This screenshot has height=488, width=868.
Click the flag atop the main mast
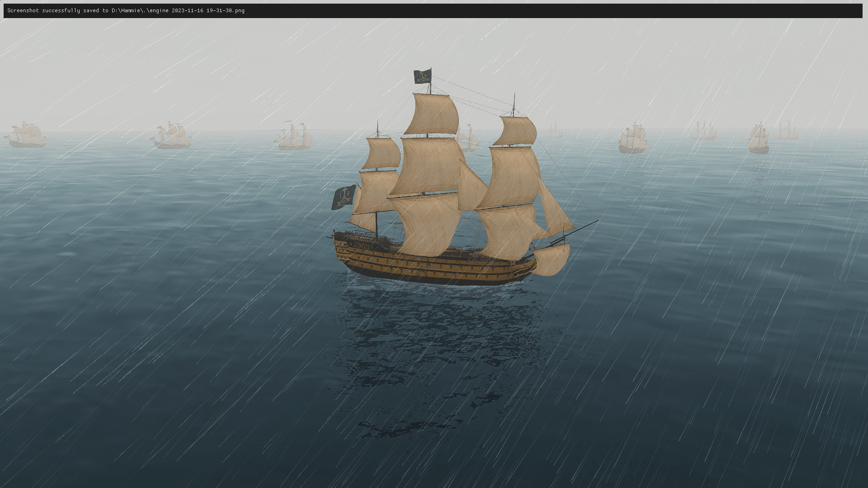coord(422,76)
